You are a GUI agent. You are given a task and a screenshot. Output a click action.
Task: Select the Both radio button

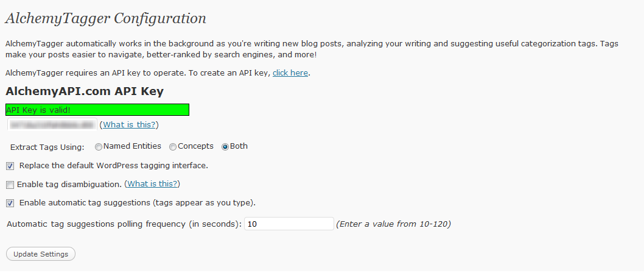click(x=225, y=147)
